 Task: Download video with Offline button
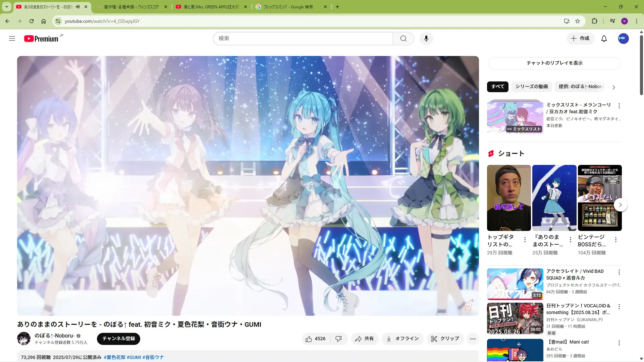(x=402, y=339)
